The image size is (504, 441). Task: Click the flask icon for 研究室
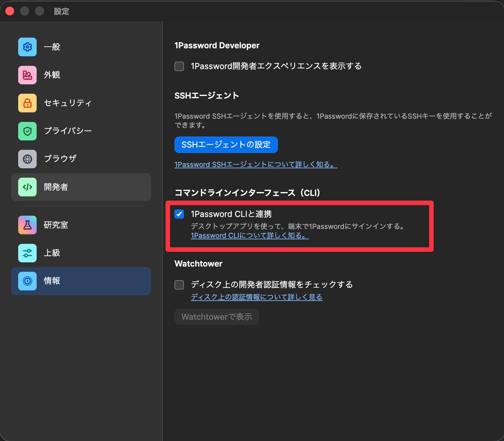[27, 225]
